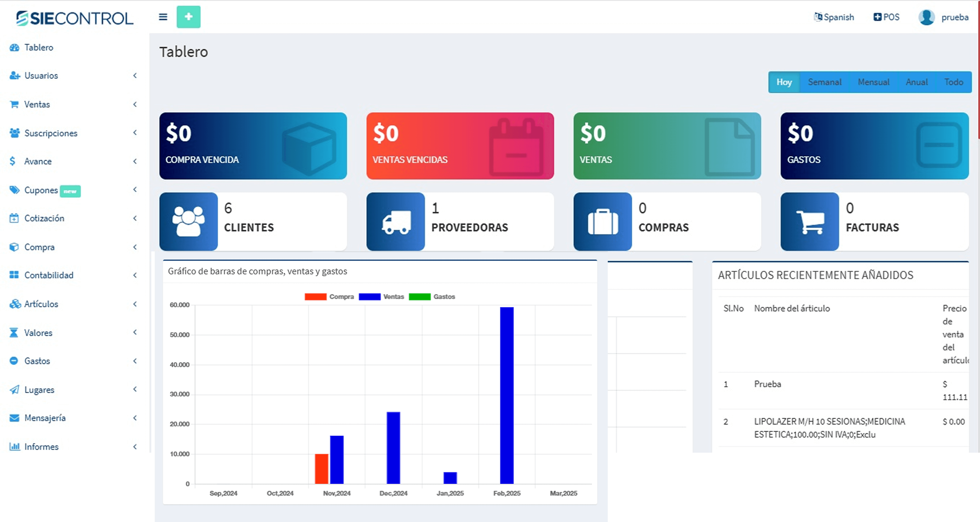Click the prueba user avatar
This screenshot has height=522, width=980.
coord(926,17)
